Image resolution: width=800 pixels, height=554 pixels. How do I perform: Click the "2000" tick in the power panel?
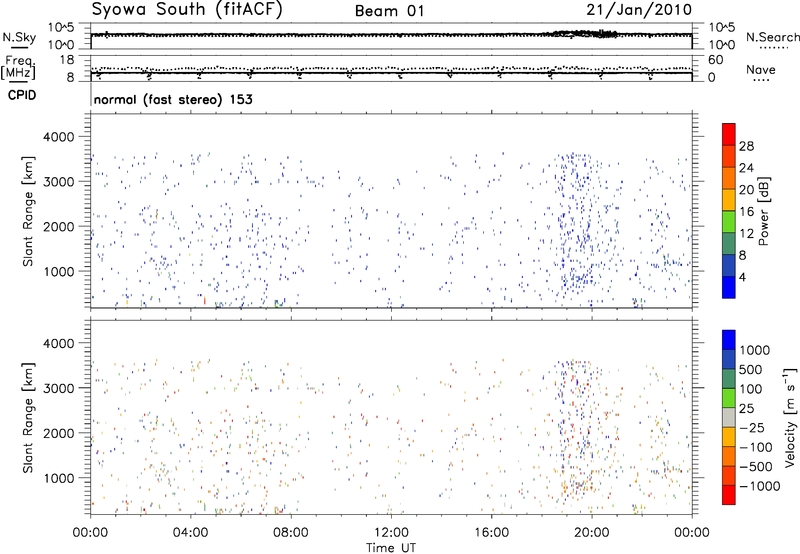[x=59, y=226]
